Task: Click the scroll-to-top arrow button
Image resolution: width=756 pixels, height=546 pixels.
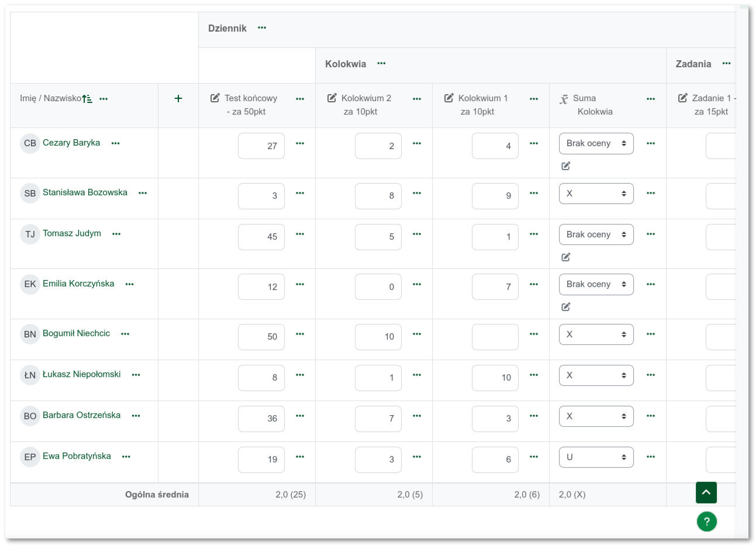Action: pos(706,493)
